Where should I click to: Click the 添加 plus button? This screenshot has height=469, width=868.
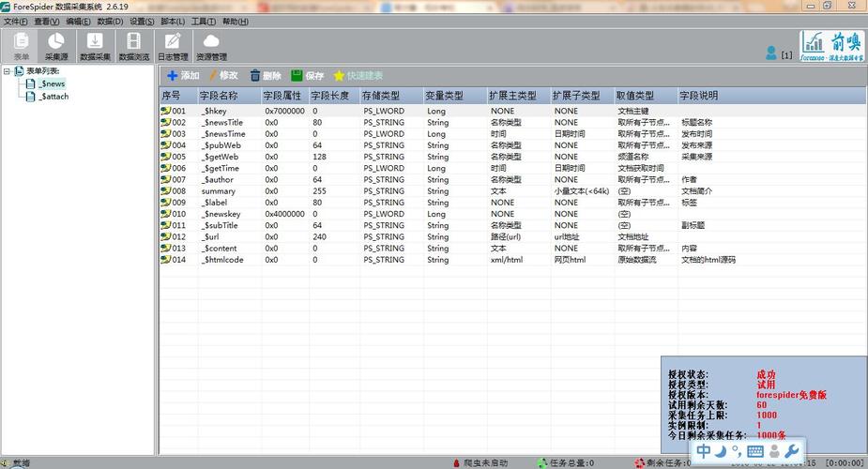tap(183, 75)
